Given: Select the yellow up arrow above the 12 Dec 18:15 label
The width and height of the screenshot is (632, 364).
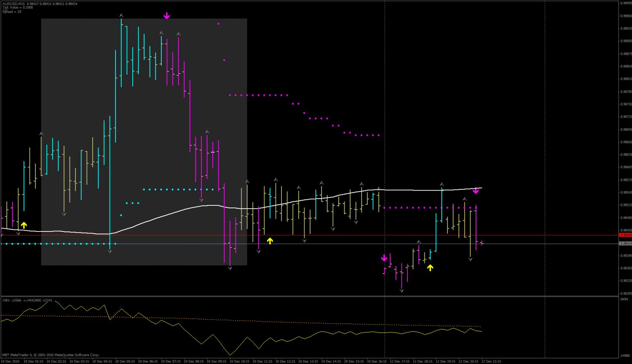Looking at the screenshot, I should tap(430, 267).
